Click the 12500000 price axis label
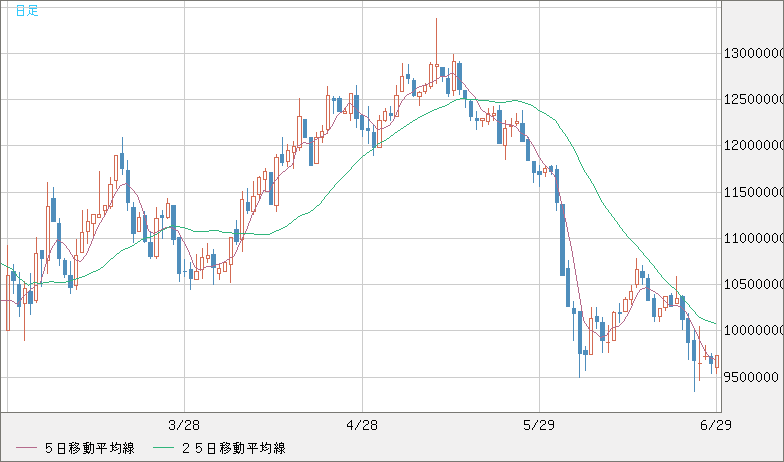Screen dimensions: 784x462 click(x=754, y=100)
